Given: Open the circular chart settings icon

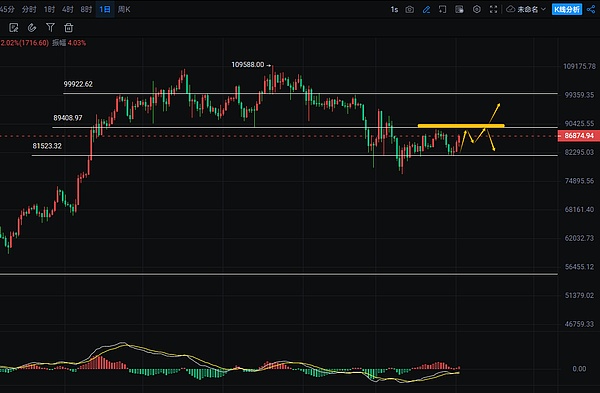Looking at the screenshot, I should 477,9.
